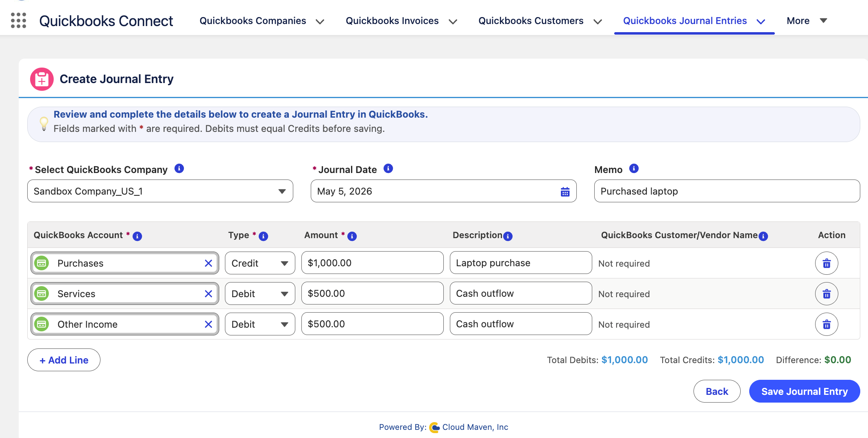This screenshot has height=438, width=868.
Task: Show info for Description column
Action: click(508, 236)
